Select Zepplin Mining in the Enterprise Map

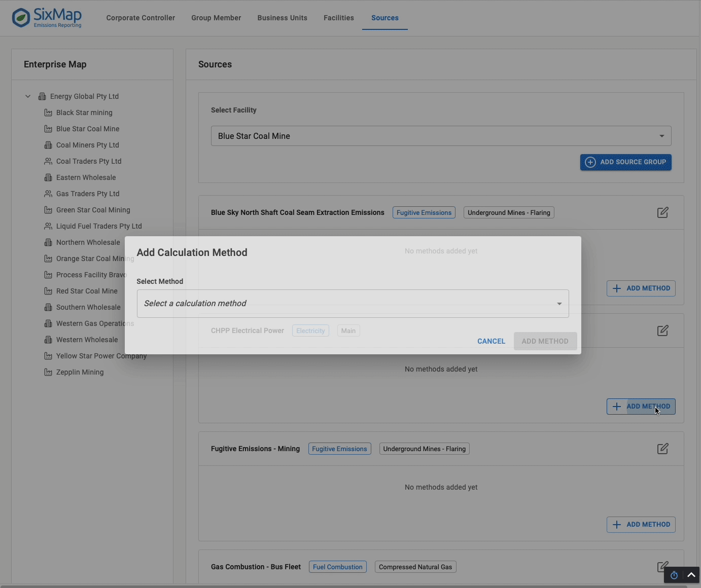click(x=80, y=372)
